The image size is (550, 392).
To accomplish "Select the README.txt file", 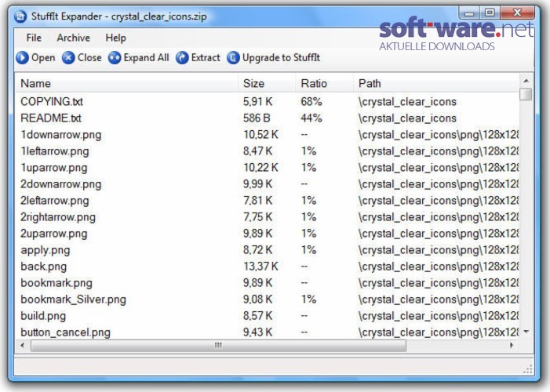I will click(51, 118).
